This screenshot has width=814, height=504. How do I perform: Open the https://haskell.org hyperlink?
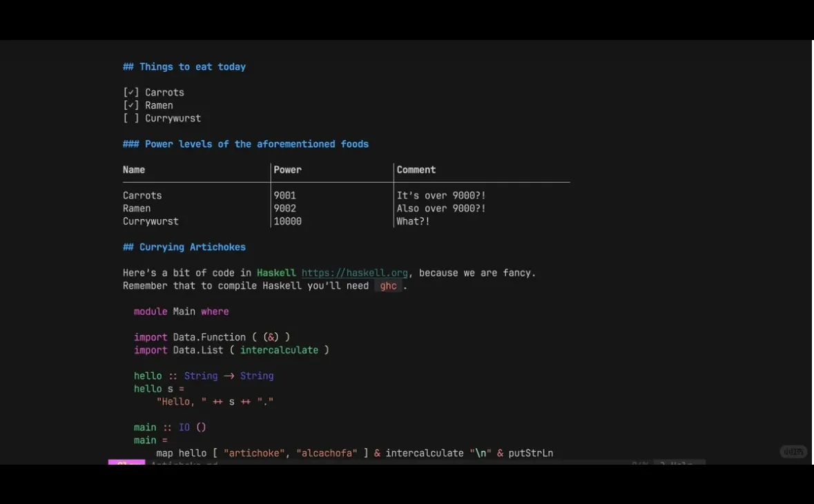[x=354, y=272]
